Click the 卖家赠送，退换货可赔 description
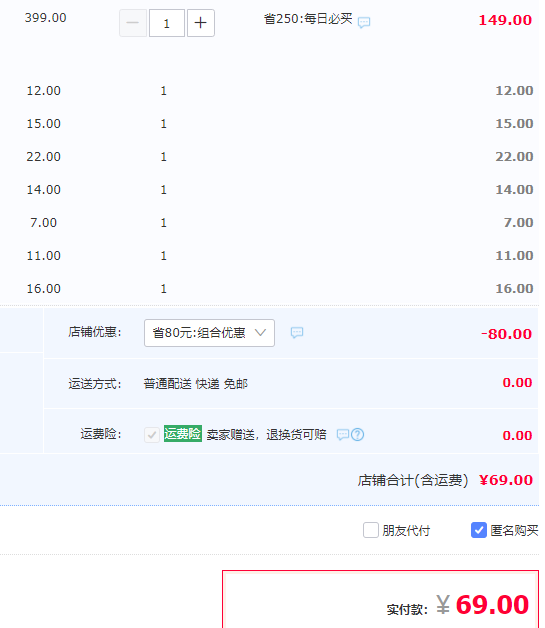 click(x=266, y=435)
